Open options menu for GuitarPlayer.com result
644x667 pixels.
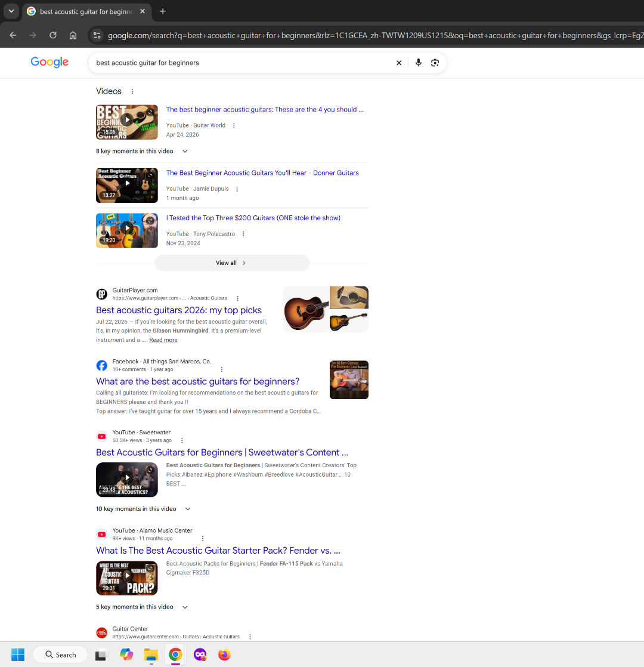tap(237, 299)
